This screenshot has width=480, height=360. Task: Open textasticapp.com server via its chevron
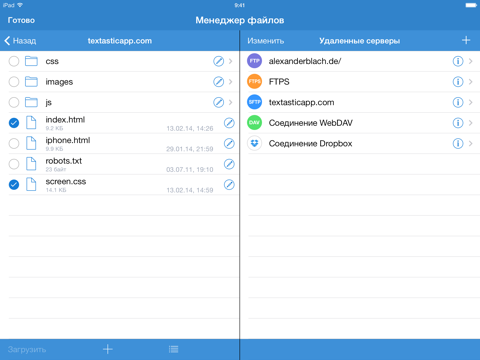coord(470,102)
